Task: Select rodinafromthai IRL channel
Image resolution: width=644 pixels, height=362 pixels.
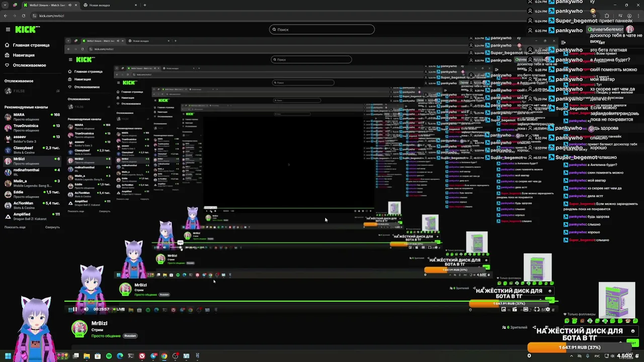Action: coord(32,172)
